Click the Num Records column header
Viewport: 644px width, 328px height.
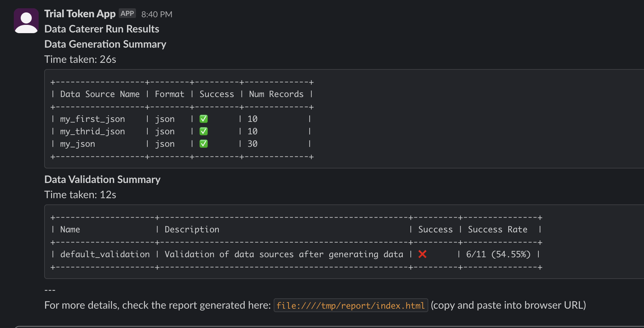click(x=276, y=94)
